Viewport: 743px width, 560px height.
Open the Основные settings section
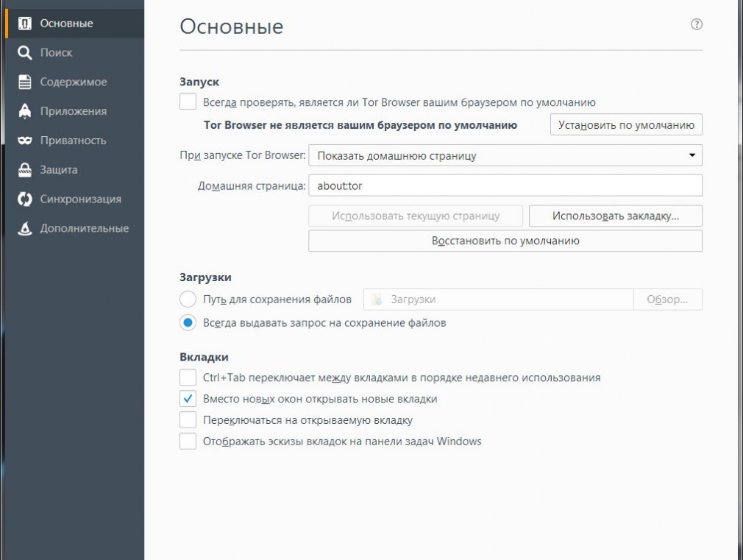(x=75, y=24)
